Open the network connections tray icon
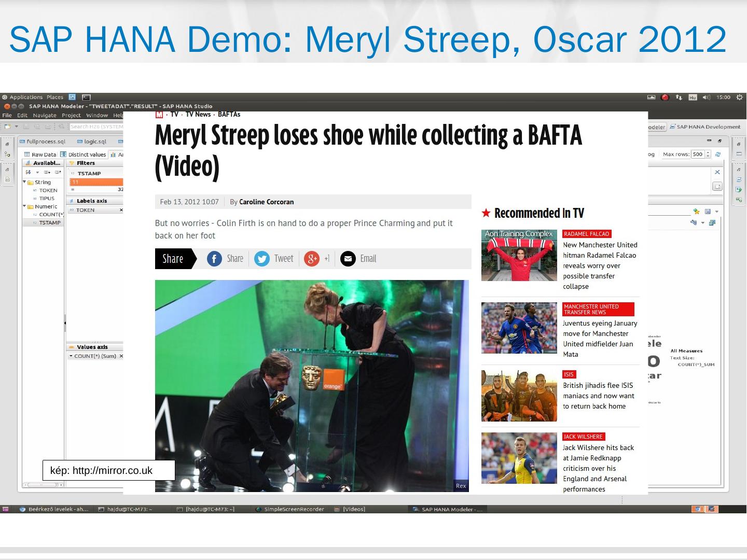Image resolution: width=747 pixels, height=560 pixels. click(679, 97)
